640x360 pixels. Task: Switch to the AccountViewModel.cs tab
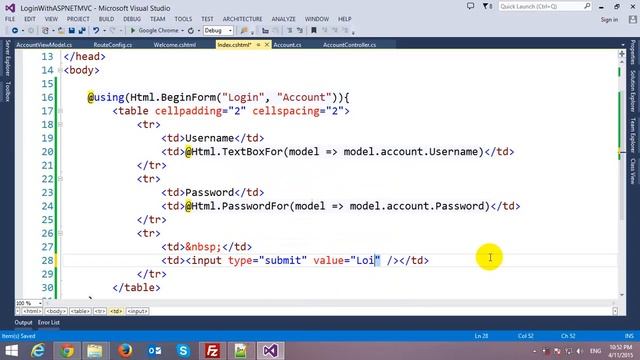pos(44,45)
